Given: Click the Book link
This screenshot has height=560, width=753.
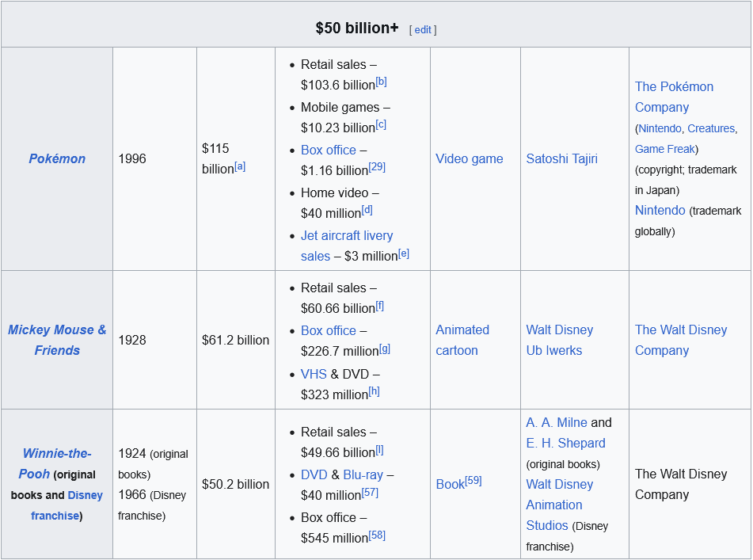Looking at the screenshot, I should click(450, 484).
